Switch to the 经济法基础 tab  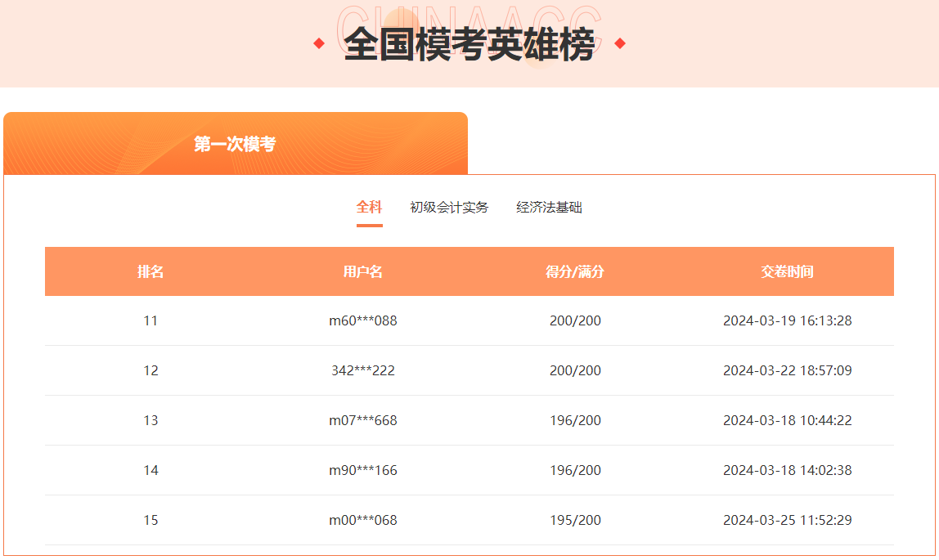click(549, 208)
